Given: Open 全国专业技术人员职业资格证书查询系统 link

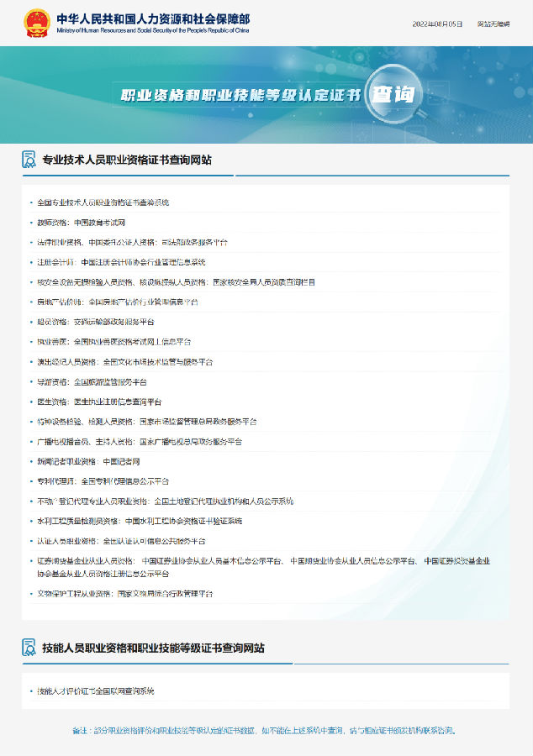Looking at the screenshot, I should (x=103, y=203).
